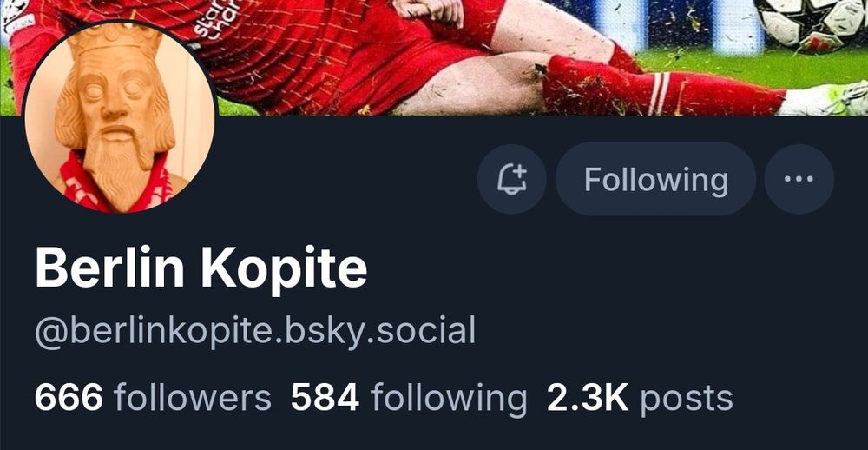This screenshot has width=868, height=450.
Task: Enable post notifications with the bell icon
Action: point(511,179)
